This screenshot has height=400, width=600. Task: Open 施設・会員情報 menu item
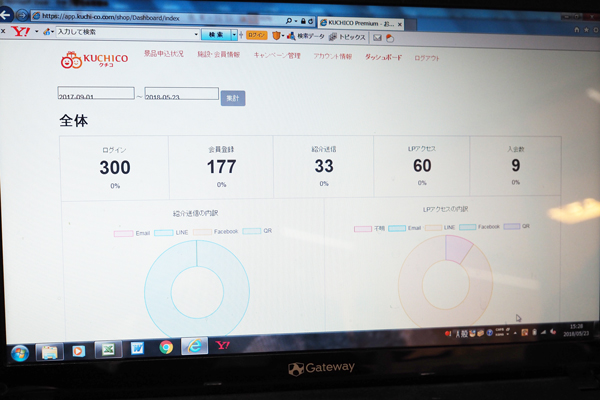pyautogui.click(x=218, y=54)
